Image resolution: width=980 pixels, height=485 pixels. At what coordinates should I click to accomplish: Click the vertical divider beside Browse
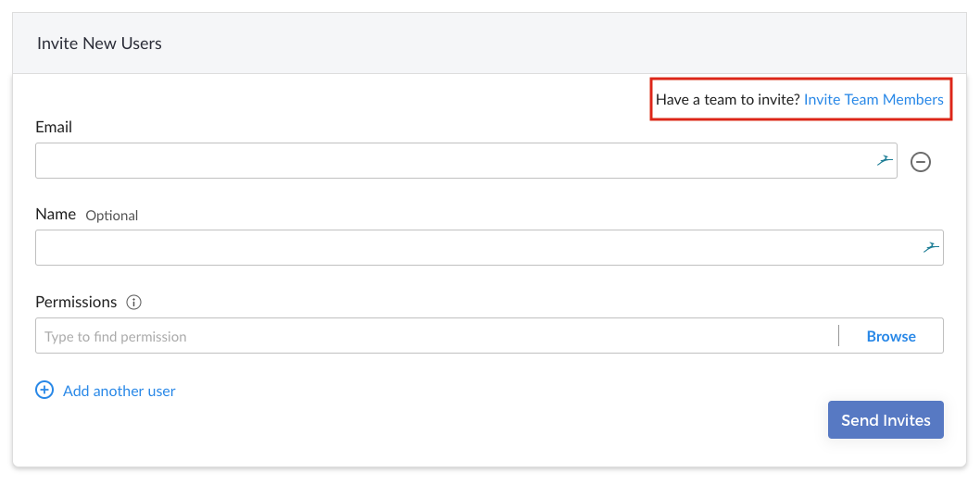838,336
